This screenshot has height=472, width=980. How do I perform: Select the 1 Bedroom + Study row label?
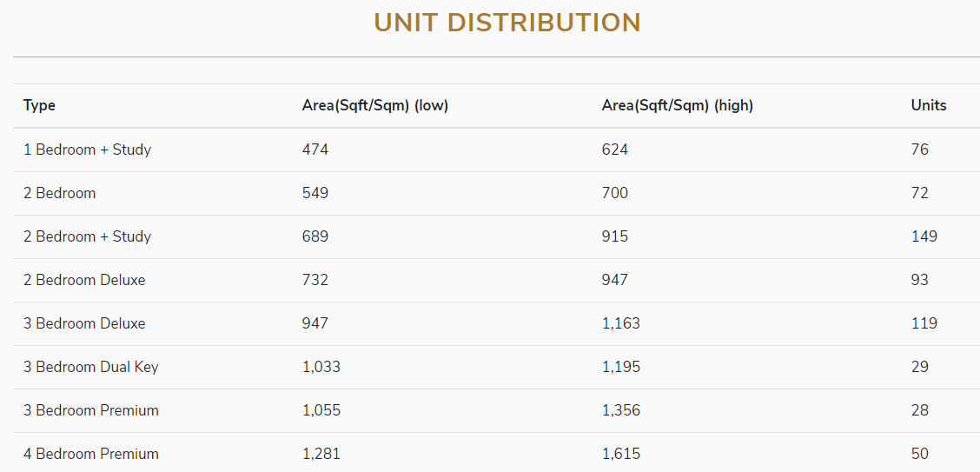point(87,150)
